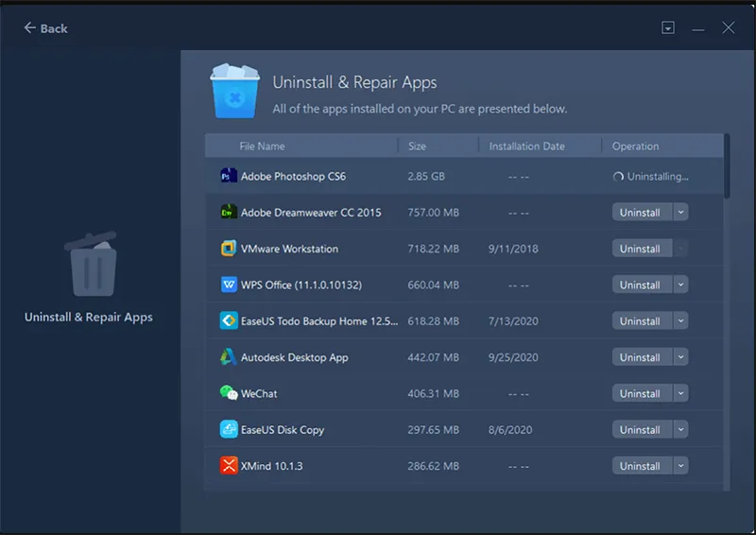Image resolution: width=756 pixels, height=535 pixels.
Task: Click the WPS Office icon
Action: point(229,285)
